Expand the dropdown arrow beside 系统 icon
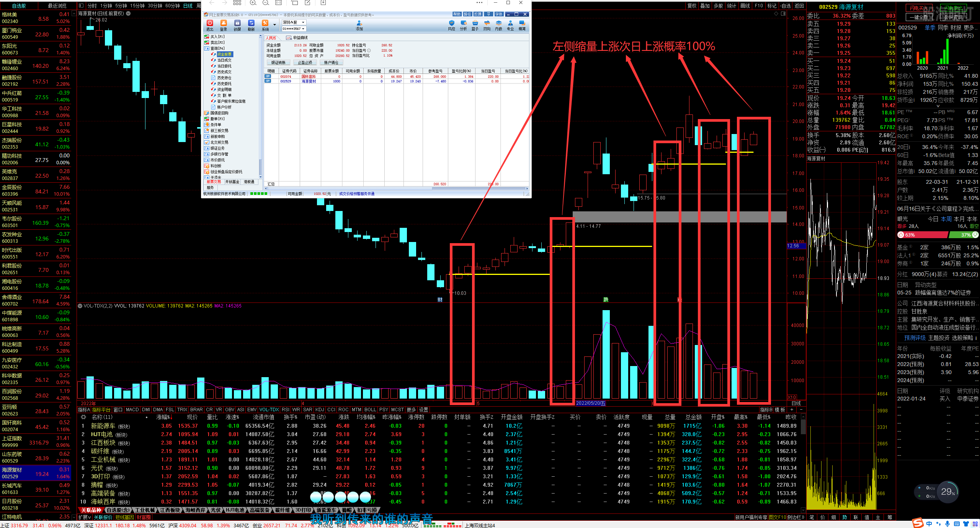 pyautogui.click(x=274, y=25)
